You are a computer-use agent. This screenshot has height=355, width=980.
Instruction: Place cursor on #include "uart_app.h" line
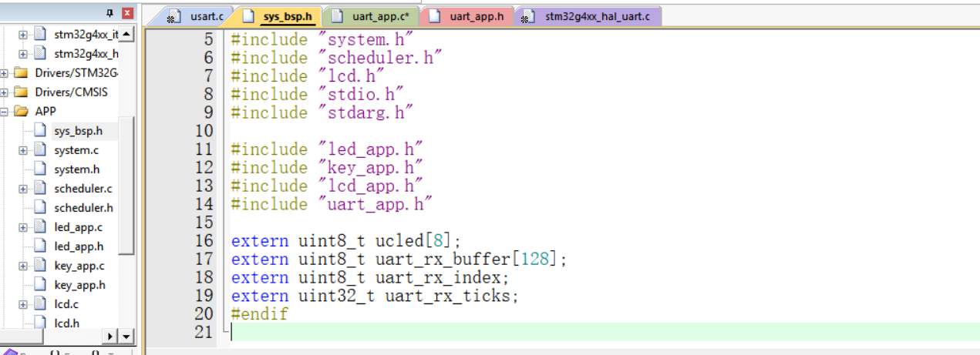[332, 205]
